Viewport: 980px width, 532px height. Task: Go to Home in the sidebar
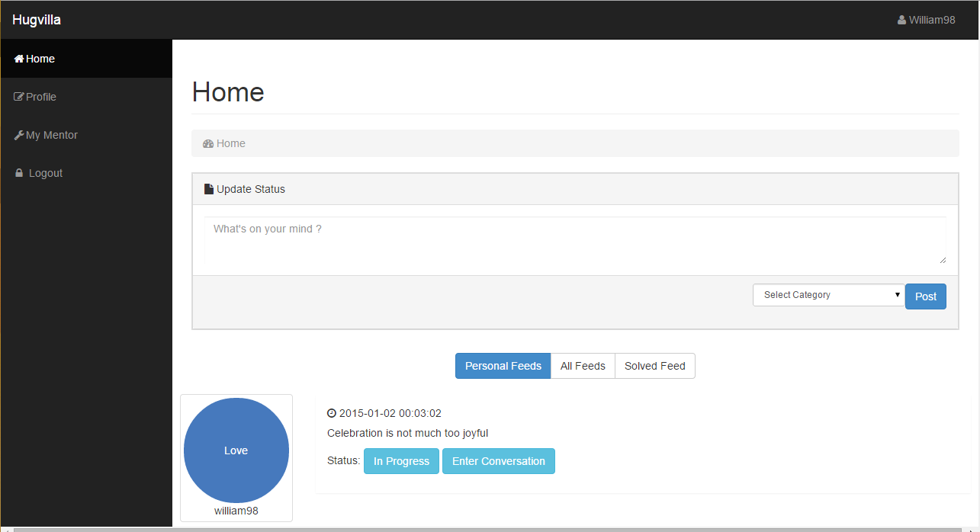click(86, 59)
